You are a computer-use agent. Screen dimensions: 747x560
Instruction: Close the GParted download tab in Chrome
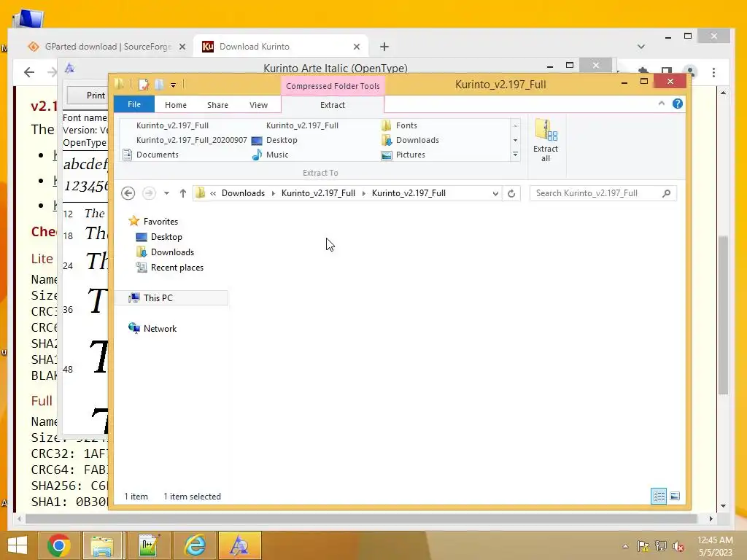tap(182, 47)
